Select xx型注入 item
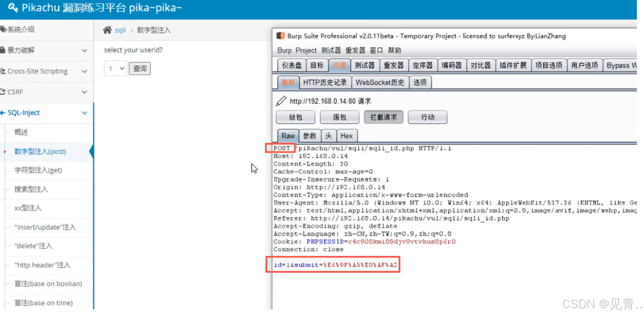644x315 pixels. [x=28, y=208]
